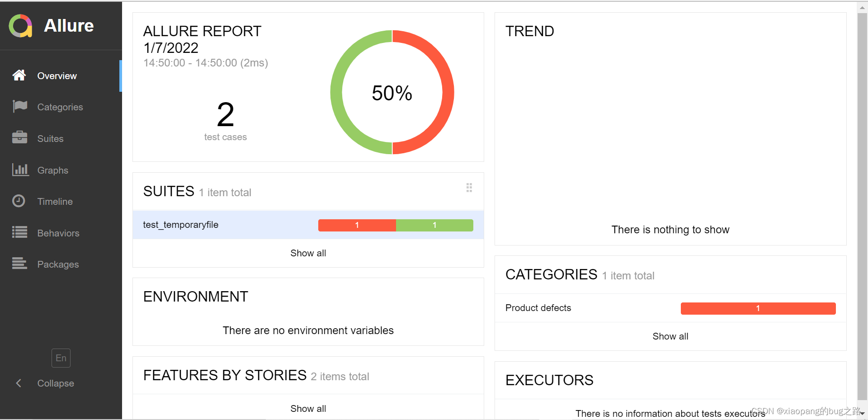Click the Categories flag icon

[x=20, y=106]
